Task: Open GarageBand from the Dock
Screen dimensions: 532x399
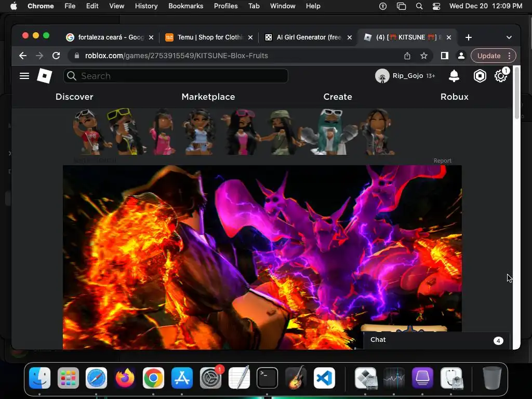Action: 296,378
